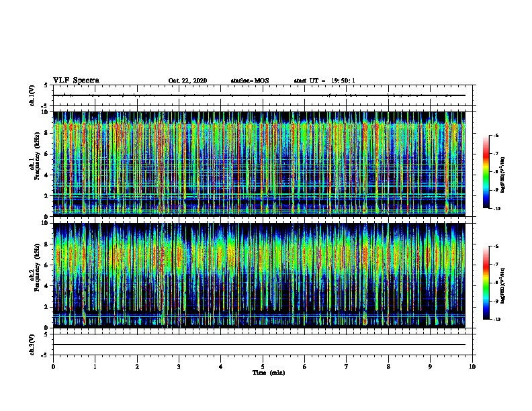This screenshot has height=411, width=532.
Task: Click the '-6' label on ch.2 colorbar
Action: click(496, 246)
